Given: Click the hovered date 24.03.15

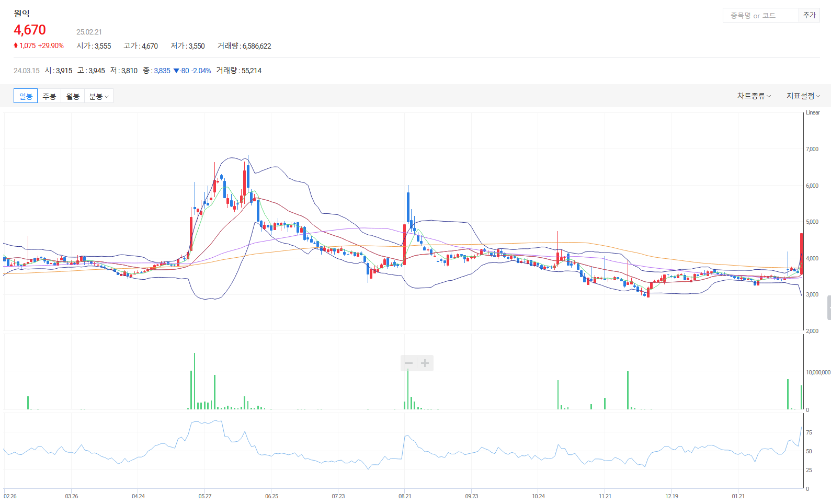Looking at the screenshot, I should tap(27, 71).
